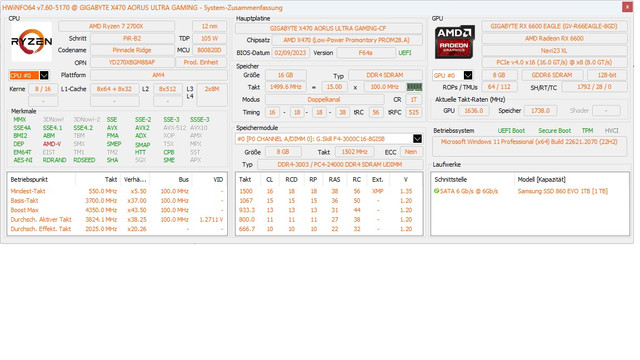This screenshot has height=360, width=640.
Task: Click the 1067 timing table row
Action: 329,200
